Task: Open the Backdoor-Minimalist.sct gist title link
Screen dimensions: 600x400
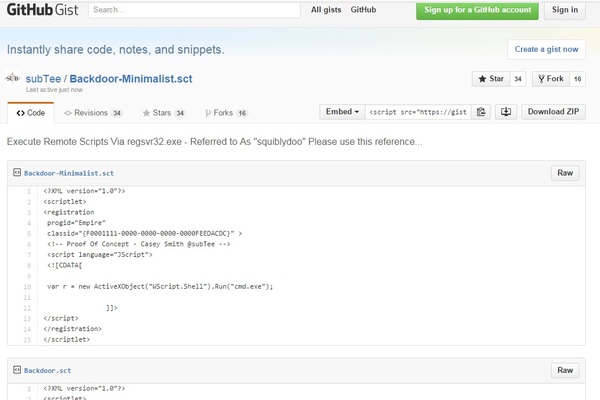Action: pos(131,79)
